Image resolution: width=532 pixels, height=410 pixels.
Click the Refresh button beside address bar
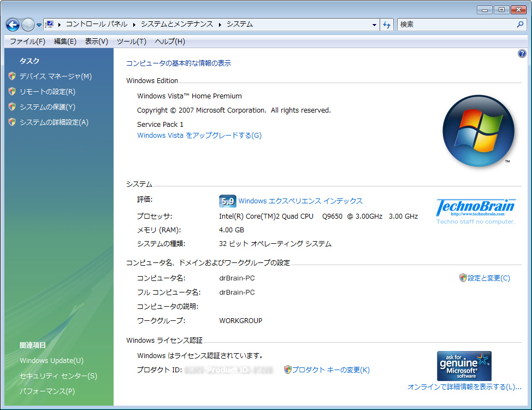click(387, 25)
